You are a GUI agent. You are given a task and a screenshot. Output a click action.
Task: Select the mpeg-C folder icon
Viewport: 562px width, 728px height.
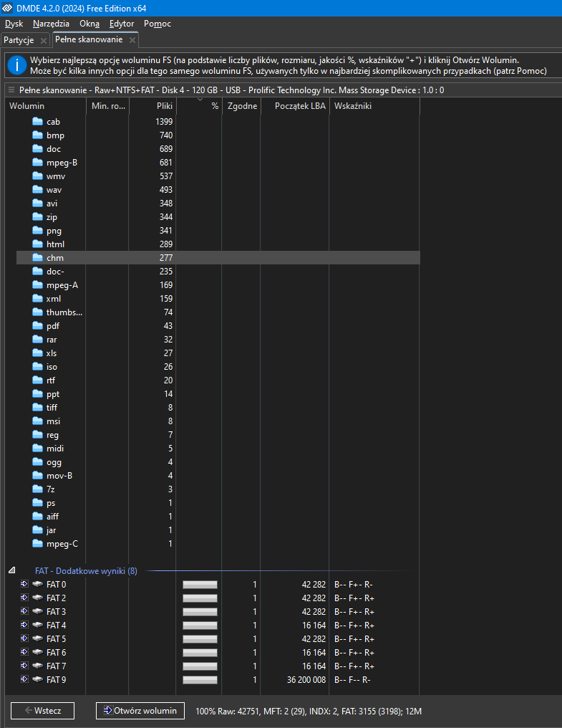(38, 544)
